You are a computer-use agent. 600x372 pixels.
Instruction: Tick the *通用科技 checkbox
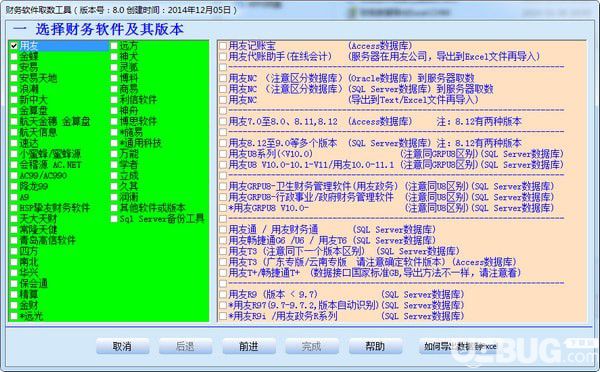[x=114, y=143]
